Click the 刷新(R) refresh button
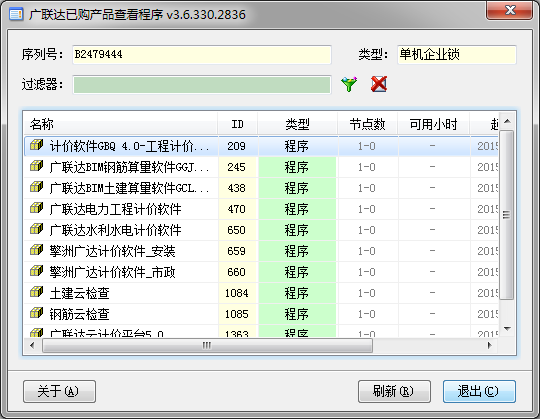The height and width of the screenshot is (419, 540). click(x=394, y=391)
